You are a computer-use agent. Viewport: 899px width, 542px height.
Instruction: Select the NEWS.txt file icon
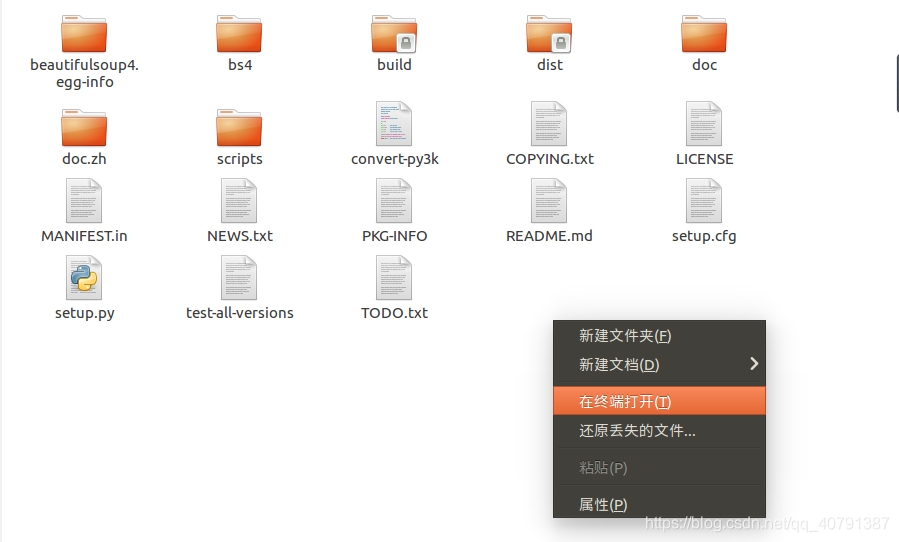[239, 201]
